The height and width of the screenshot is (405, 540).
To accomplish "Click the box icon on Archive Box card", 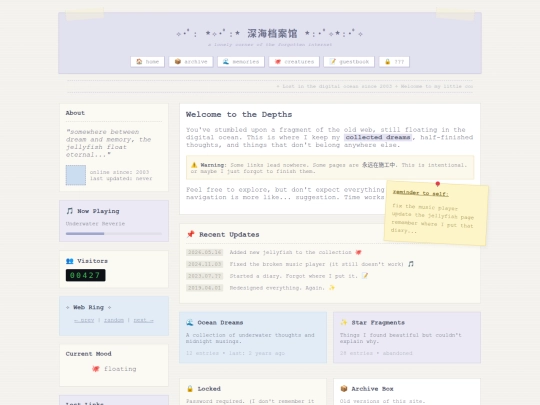I will 344,388.
